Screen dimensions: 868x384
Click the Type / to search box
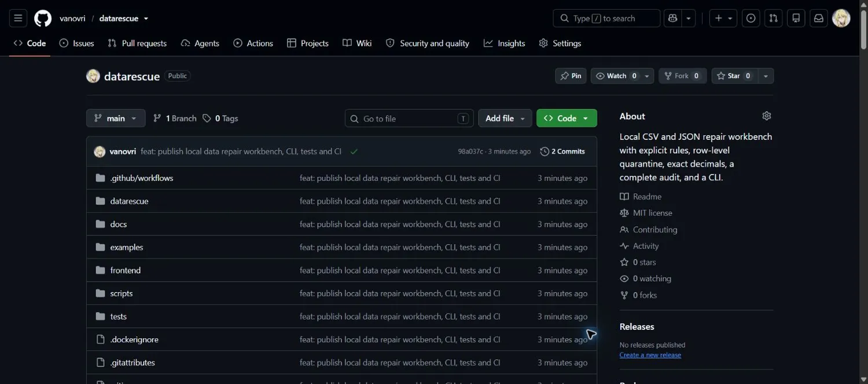(x=606, y=19)
